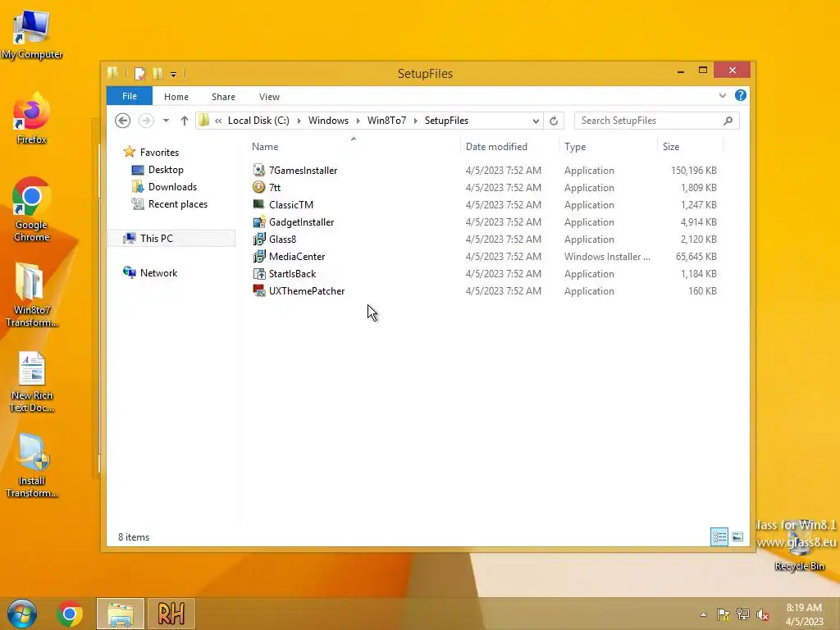Switch to Large icons view layout

click(737, 536)
